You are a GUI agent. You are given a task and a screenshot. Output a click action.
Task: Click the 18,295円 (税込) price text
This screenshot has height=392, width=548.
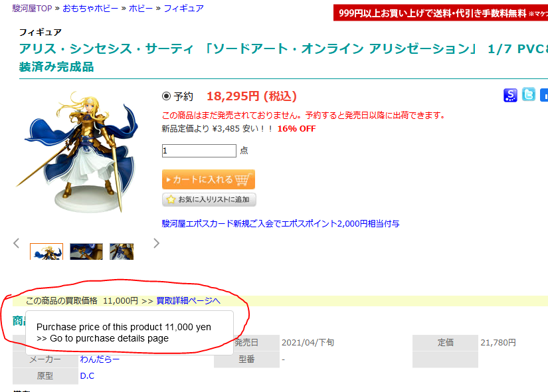coord(252,96)
